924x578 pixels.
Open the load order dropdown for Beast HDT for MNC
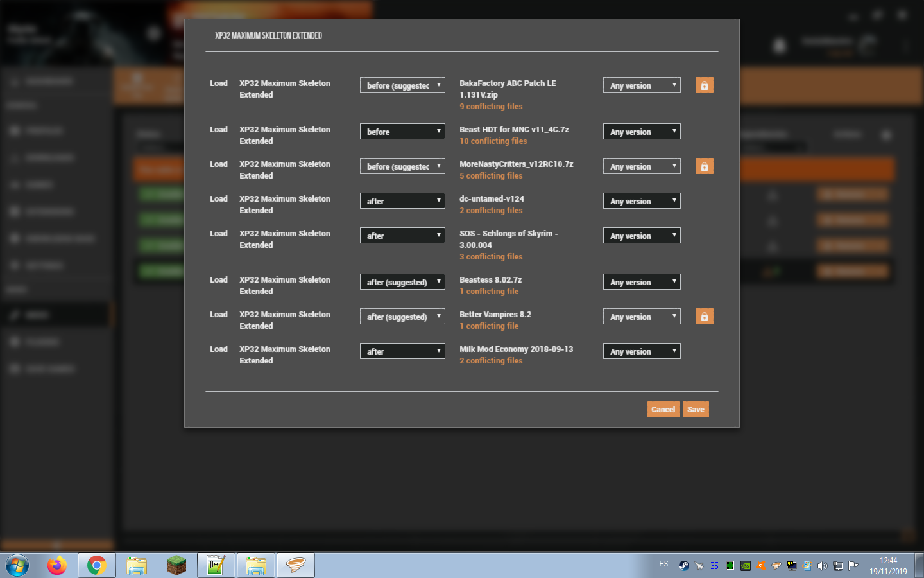[402, 132]
